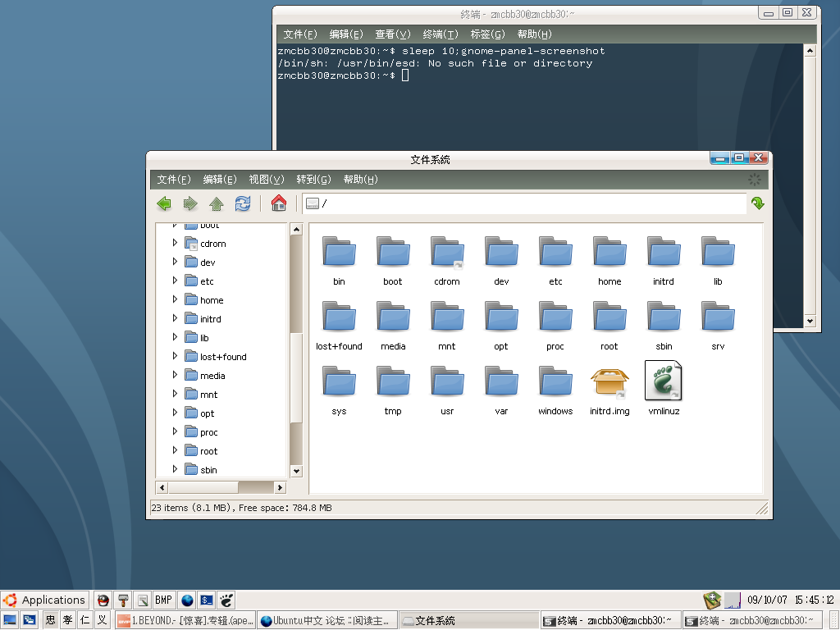Launch the web browser globe in panel
The width and height of the screenshot is (840, 630).
pyautogui.click(x=187, y=600)
